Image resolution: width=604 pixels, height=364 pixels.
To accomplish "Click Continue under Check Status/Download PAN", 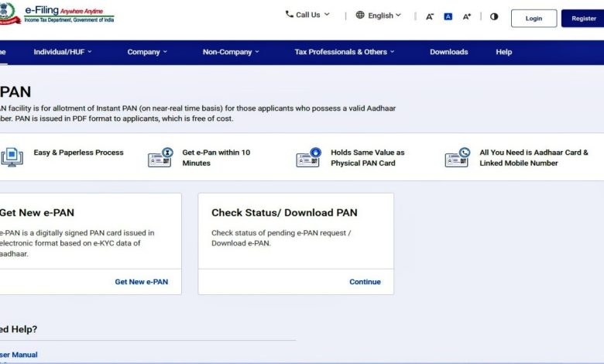I will [x=365, y=282].
